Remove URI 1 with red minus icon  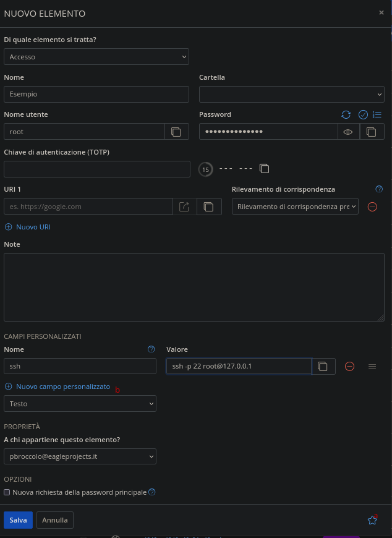pos(372,207)
